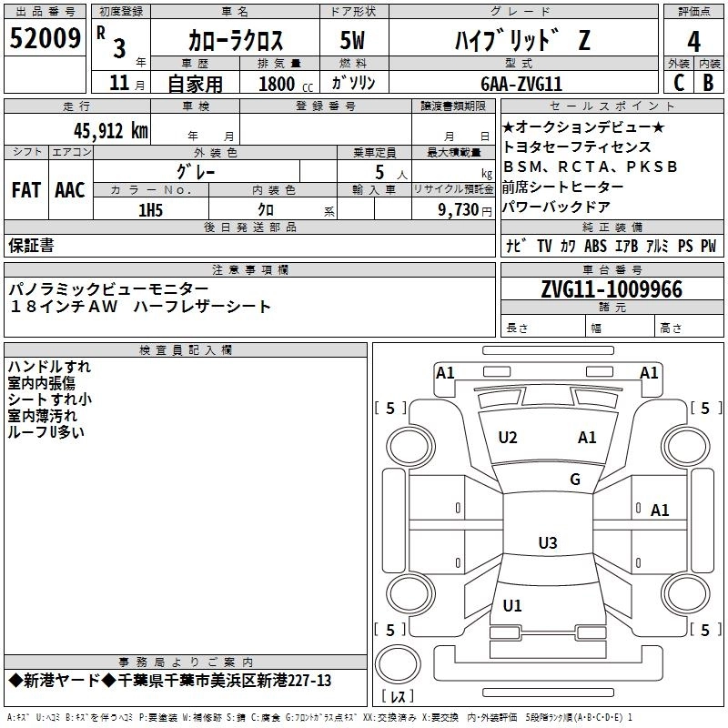Click inspector note シートすれ小
Screen dimensions: 728x728
tap(50, 399)
